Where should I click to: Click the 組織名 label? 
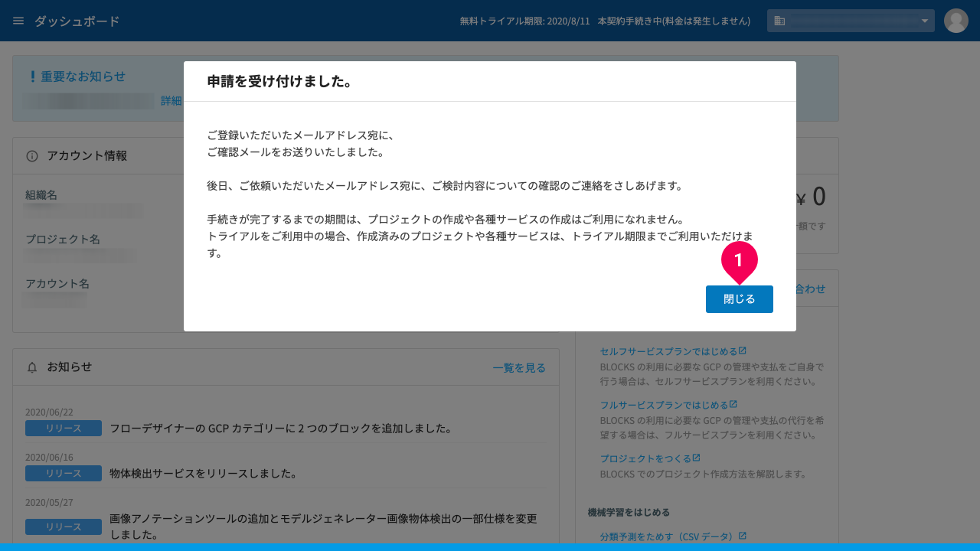click(x=41, y=195)
